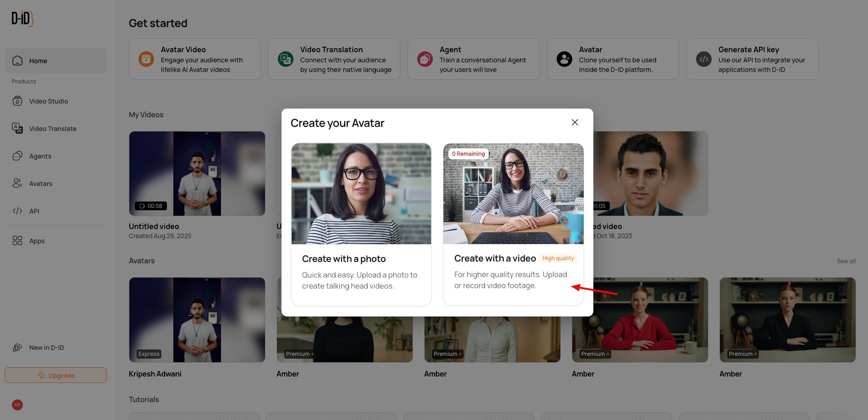The image size is (868, 420).
Task: Click the "Create your Avatar" heading
Action: [337, 123]
